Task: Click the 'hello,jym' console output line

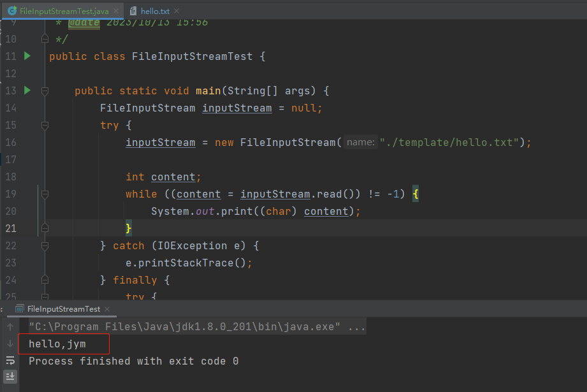Action: point(57,344)
